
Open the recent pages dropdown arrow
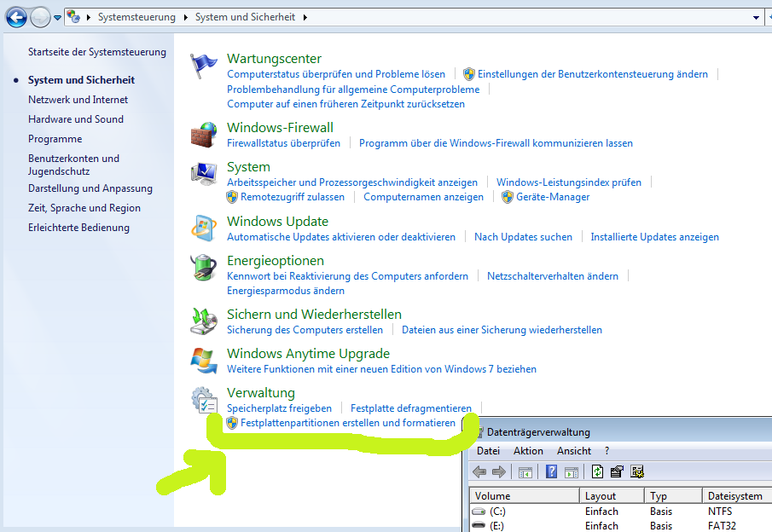58,18
